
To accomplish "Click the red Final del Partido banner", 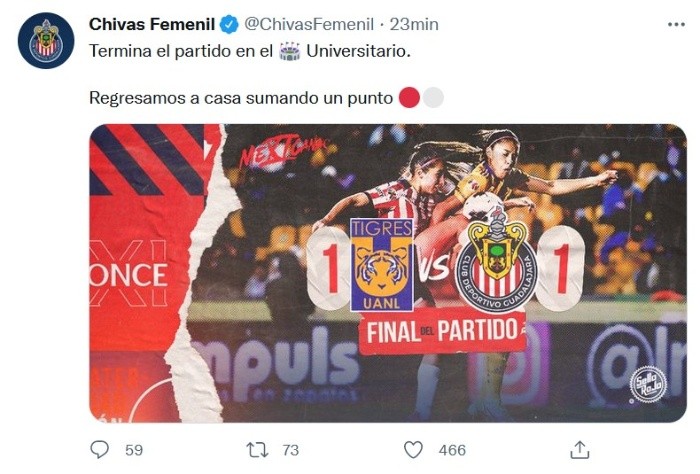I will (x=442, y=331).
